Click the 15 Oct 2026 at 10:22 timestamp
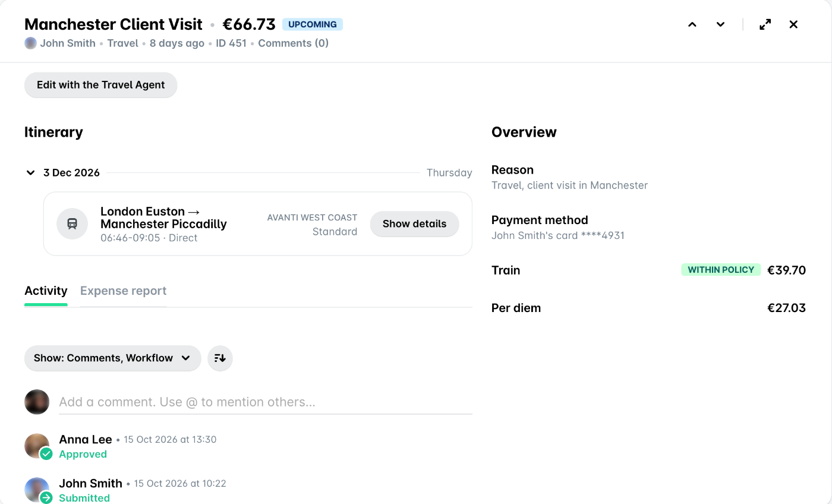The width and height of the screenshot is (832, 504). click(x=180, y=484)
